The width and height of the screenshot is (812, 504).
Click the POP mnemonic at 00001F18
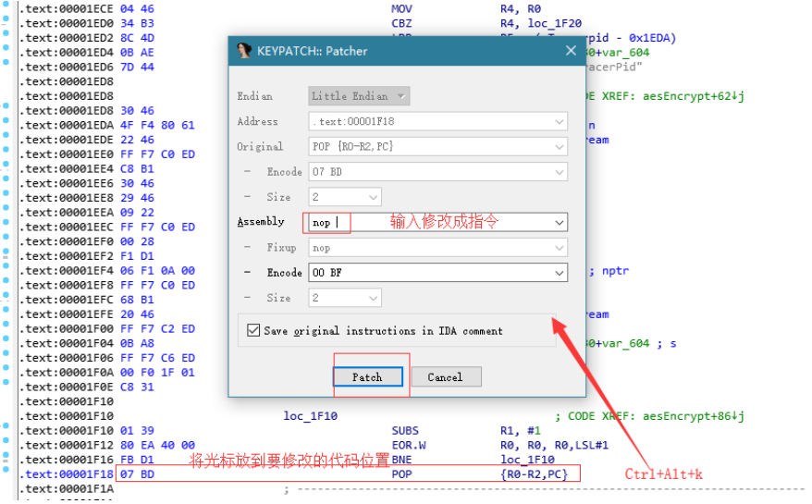(401, 474)
